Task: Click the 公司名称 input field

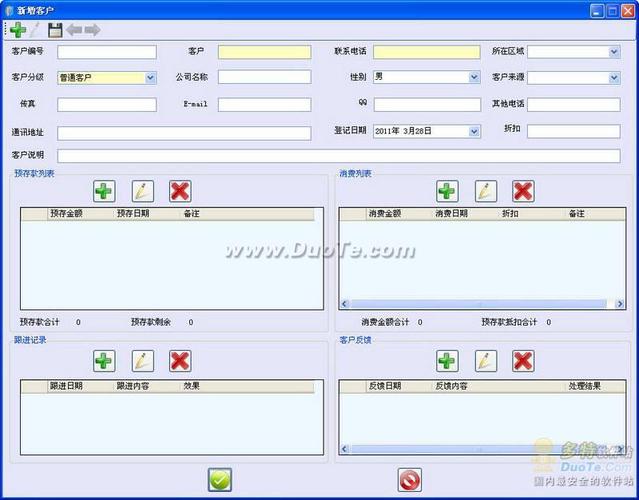Action: point(264,77)
